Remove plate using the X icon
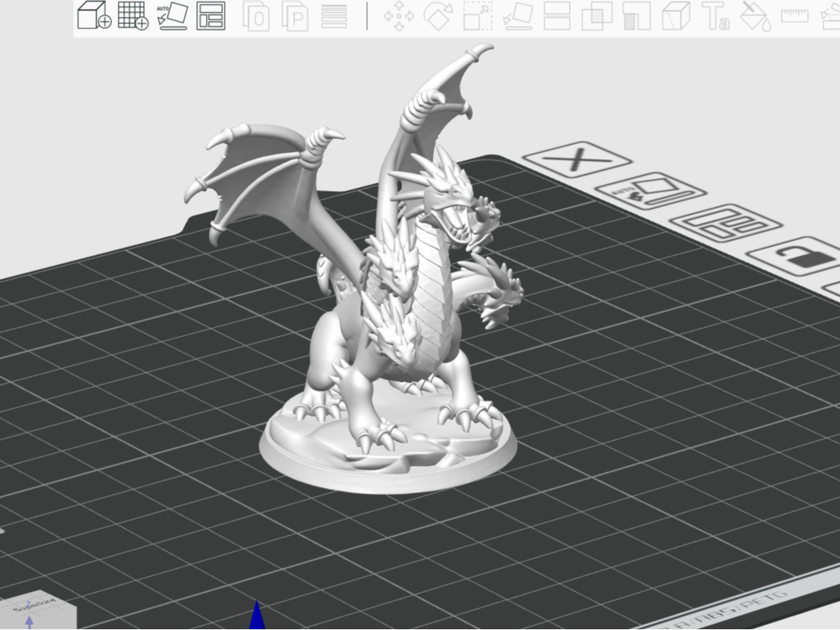Viewport: 840px width, 630px height. (x=577, y=159)
